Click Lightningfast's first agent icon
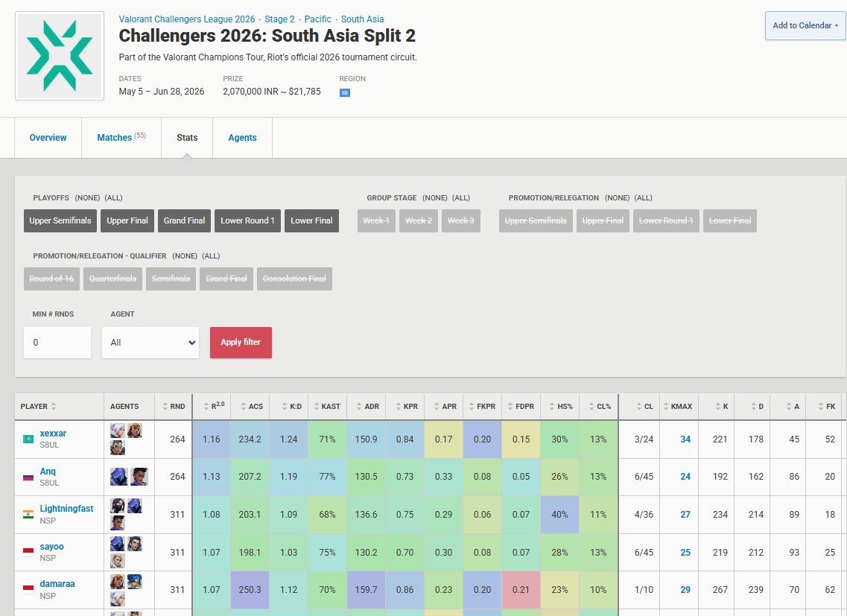Screen dimensions: 847x616 (118, 506)
